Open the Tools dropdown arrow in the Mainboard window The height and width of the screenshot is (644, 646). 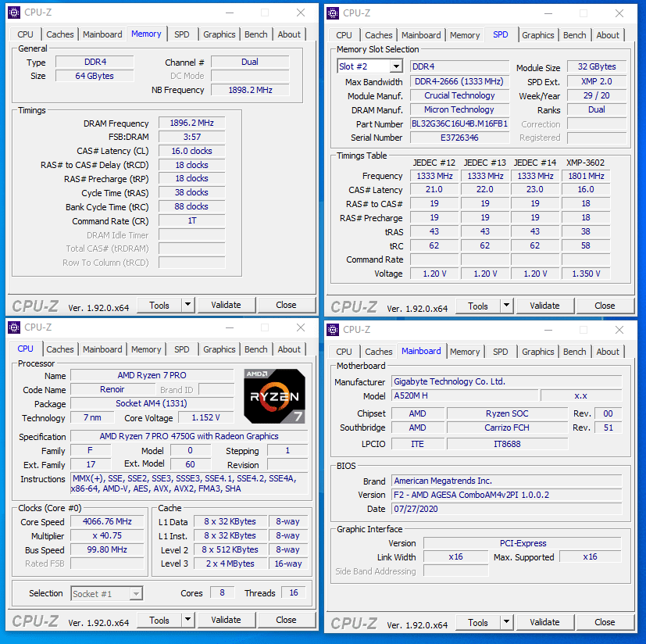click(507, 622)
